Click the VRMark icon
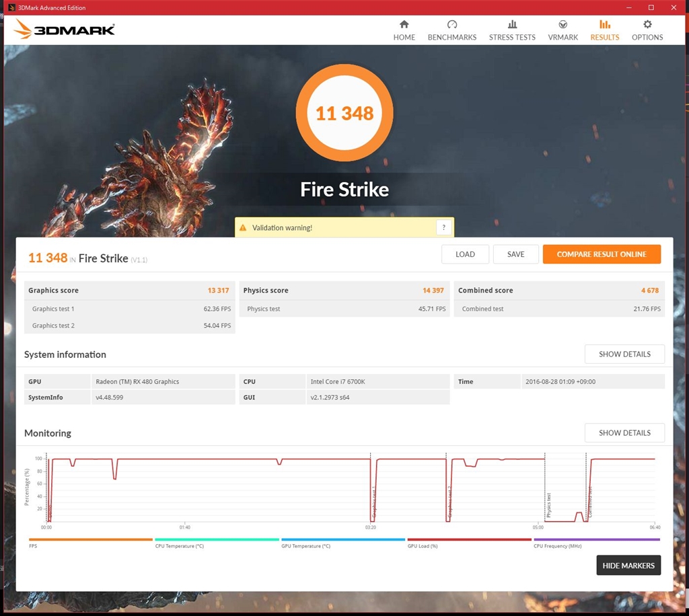 tap(563, 24)
